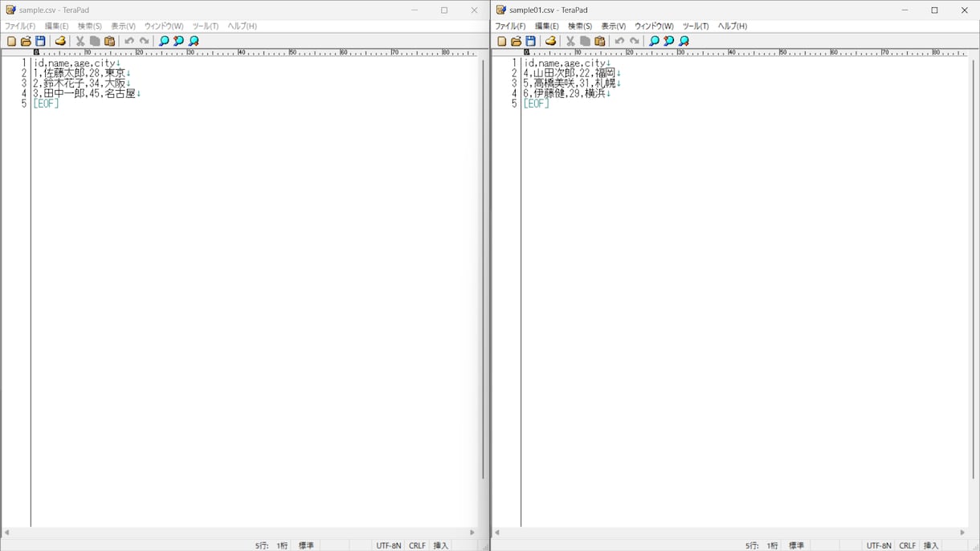Search downward in the sample01.csv window
This screenshot has width=980, height=551.
[x=684, y=41]
